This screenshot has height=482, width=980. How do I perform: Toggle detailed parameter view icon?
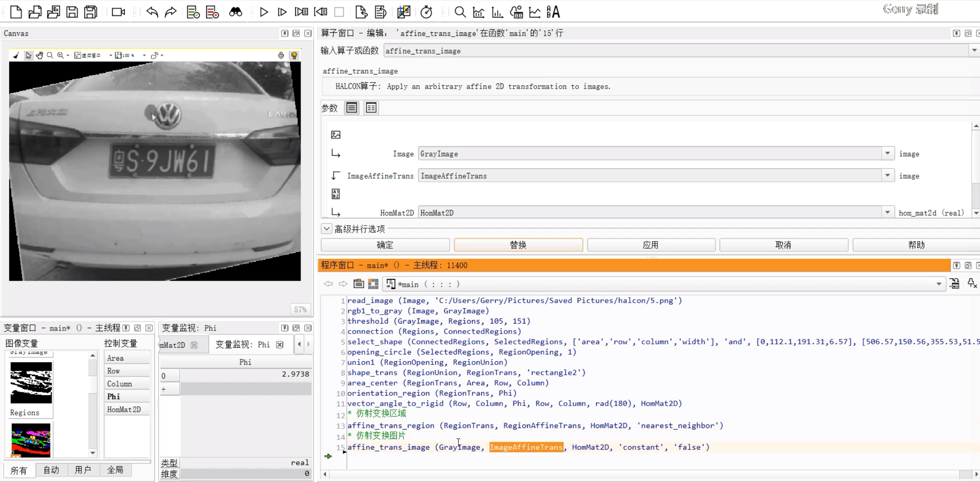point(371,108)
